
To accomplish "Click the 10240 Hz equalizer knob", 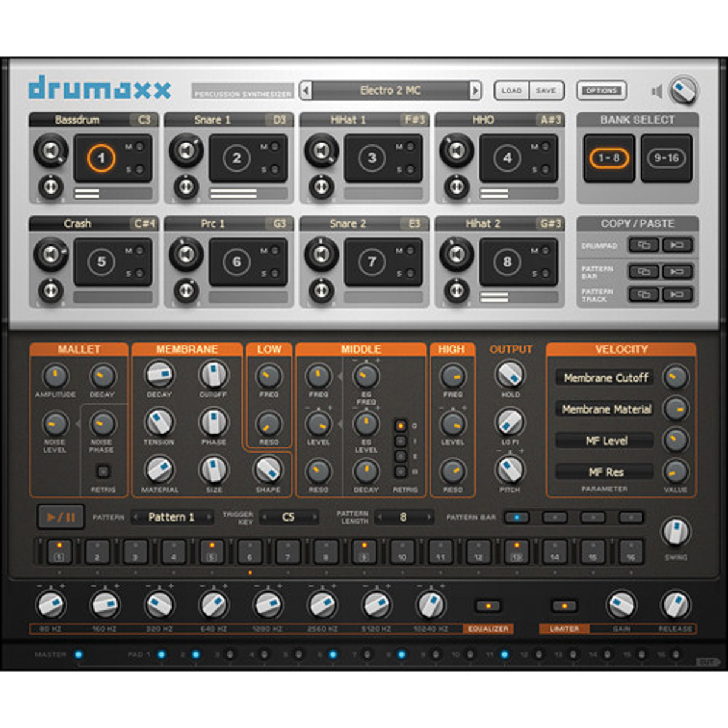I will tap(430, 605).
